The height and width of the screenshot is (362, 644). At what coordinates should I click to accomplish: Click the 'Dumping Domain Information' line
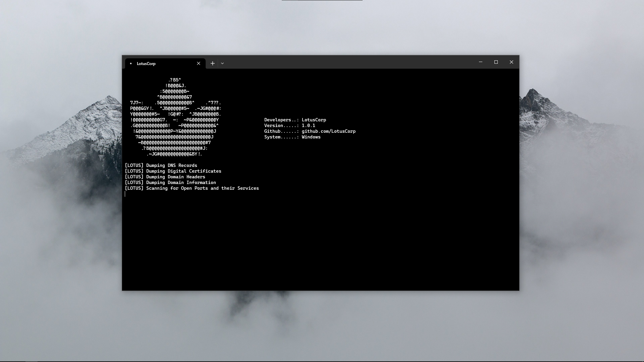[170, 182]
